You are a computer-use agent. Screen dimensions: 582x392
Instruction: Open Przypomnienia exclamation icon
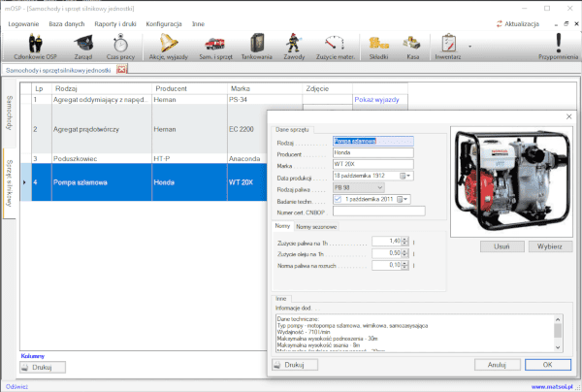coord(559,46)
